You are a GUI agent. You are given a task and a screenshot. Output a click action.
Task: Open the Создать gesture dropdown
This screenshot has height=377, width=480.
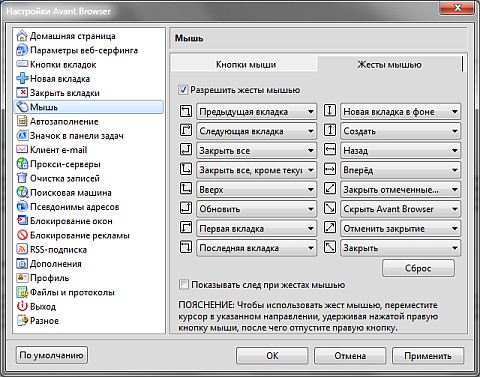401,131
